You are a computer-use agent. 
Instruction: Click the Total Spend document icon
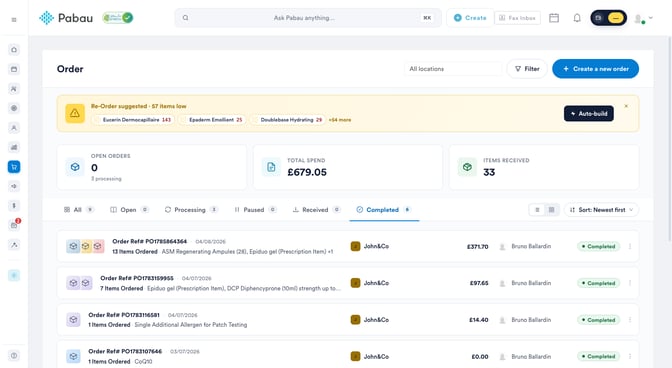pyautogui.click(x=271, y=167)
